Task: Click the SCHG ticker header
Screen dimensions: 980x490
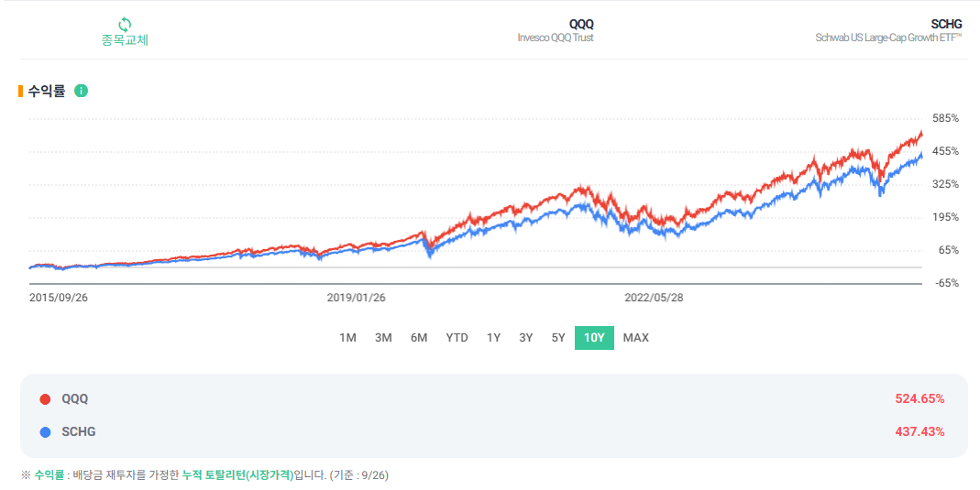Action: [947, 25]
